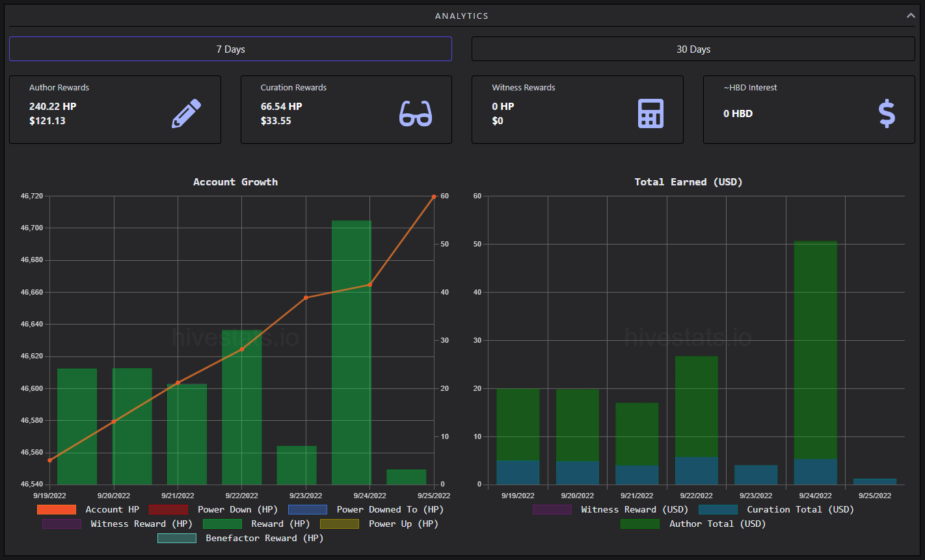
Task: Hide the Curation Total (USD) series
Action: pyautogui.click(x=718, y=509)
